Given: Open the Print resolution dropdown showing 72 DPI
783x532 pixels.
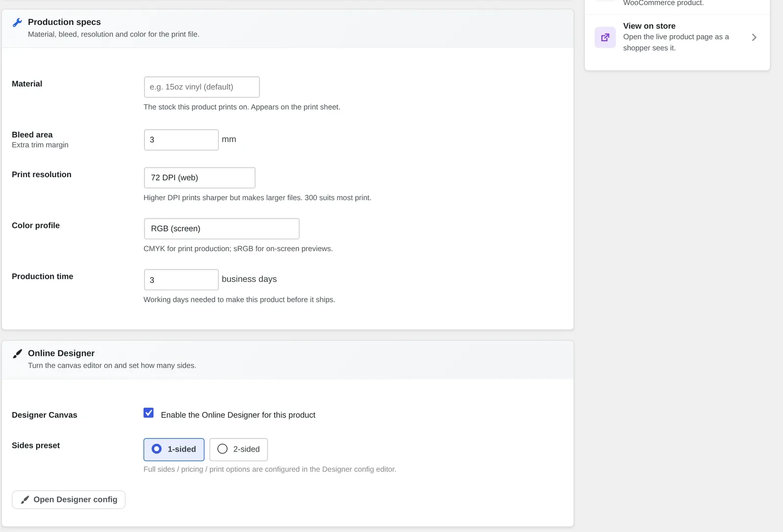Looking at the screenshot, I should point(200,178).
